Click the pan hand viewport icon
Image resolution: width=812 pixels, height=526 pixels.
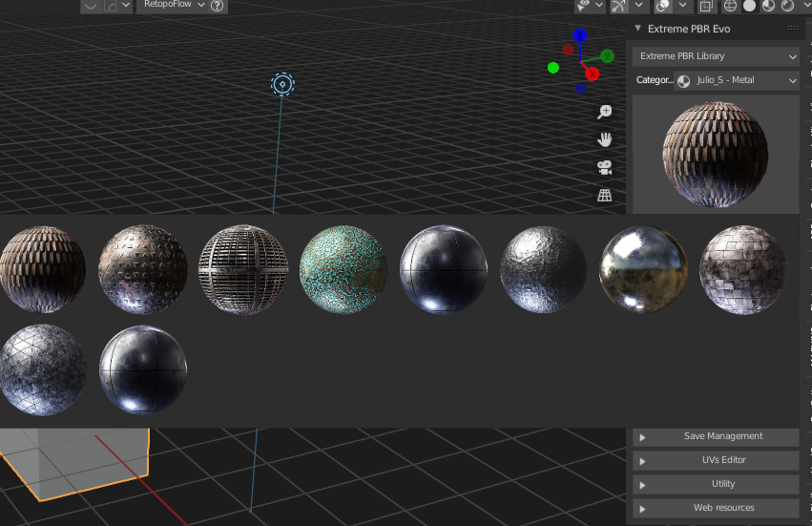pos(604,139)
